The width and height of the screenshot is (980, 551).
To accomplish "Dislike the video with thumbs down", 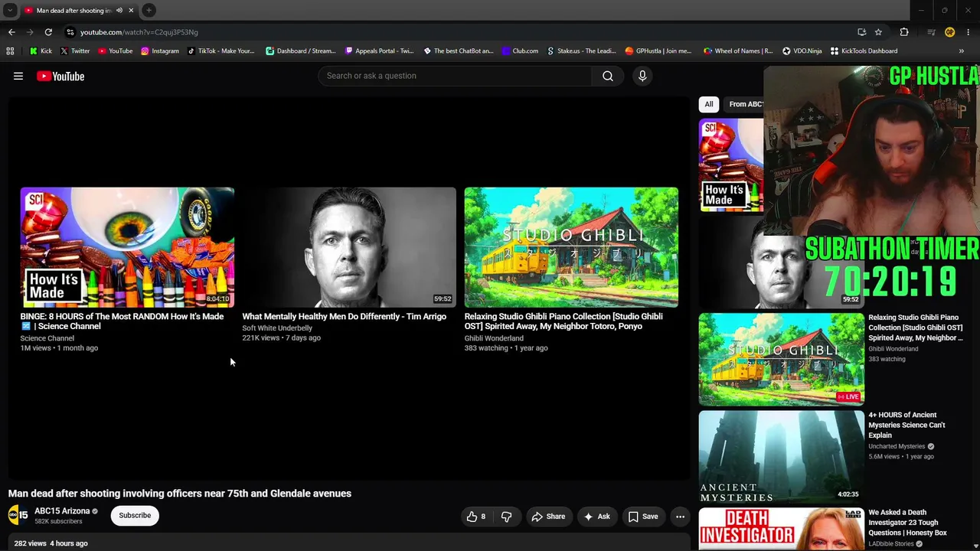I will [506, 517].
